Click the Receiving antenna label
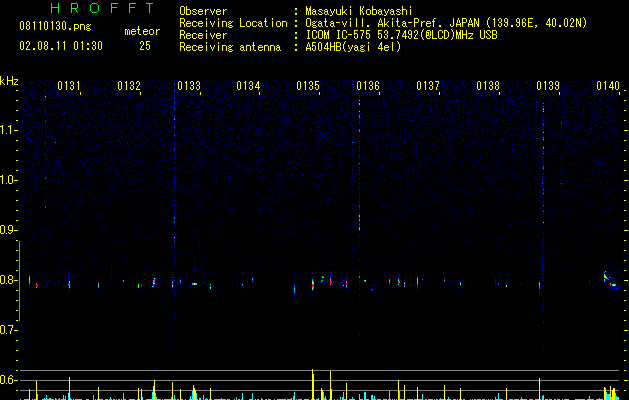Viewport: 629px width, 400px height. point(230,47)
